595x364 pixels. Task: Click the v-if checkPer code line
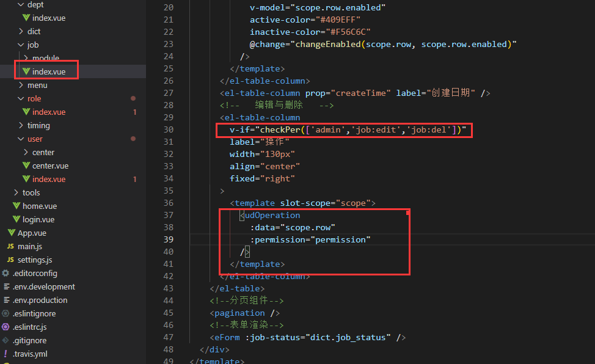(348, 130)
